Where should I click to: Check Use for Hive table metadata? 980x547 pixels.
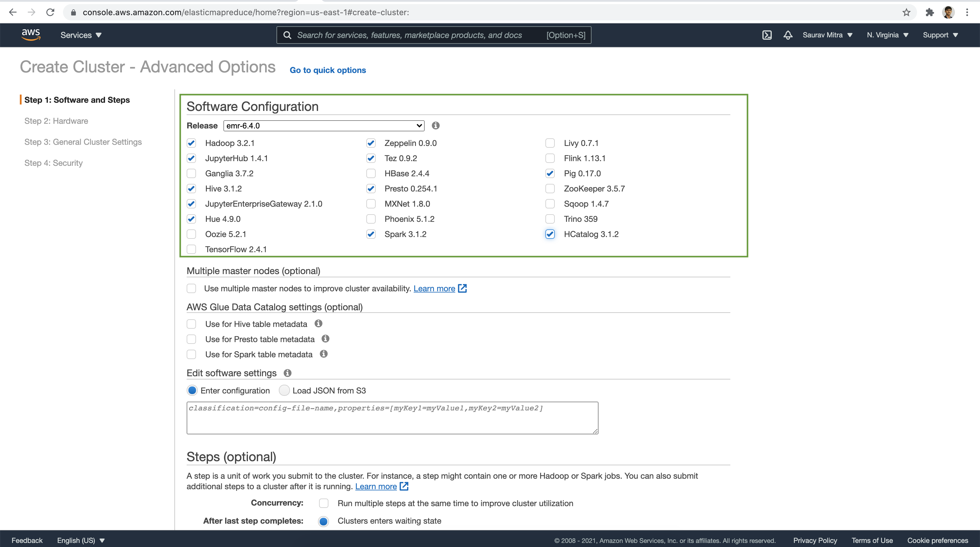(191, 324)
